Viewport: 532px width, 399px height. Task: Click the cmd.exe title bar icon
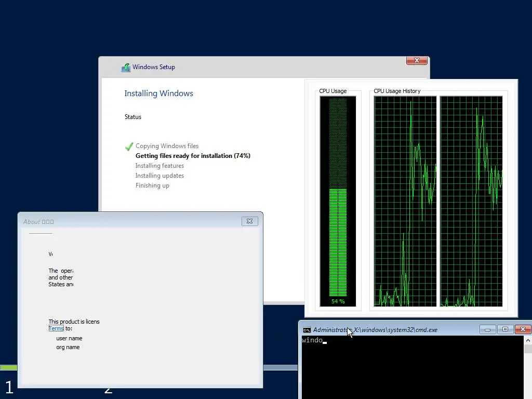click(307, 330)
